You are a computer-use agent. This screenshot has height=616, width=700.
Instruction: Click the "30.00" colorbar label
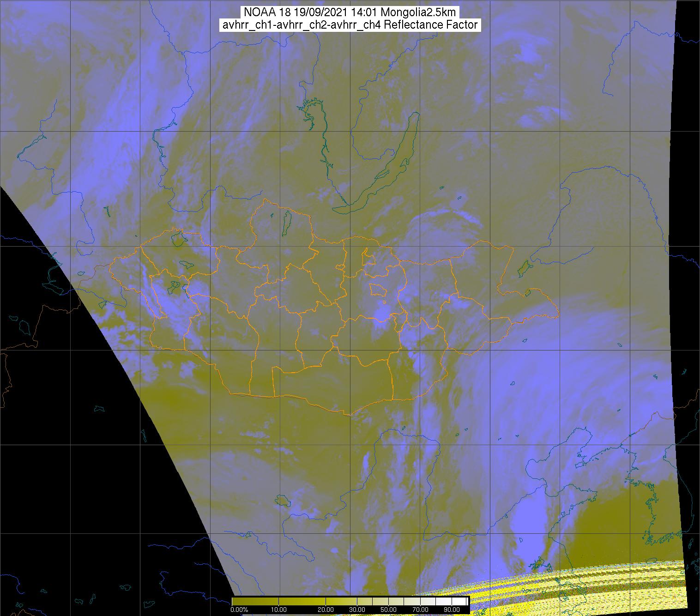point(357,610)
